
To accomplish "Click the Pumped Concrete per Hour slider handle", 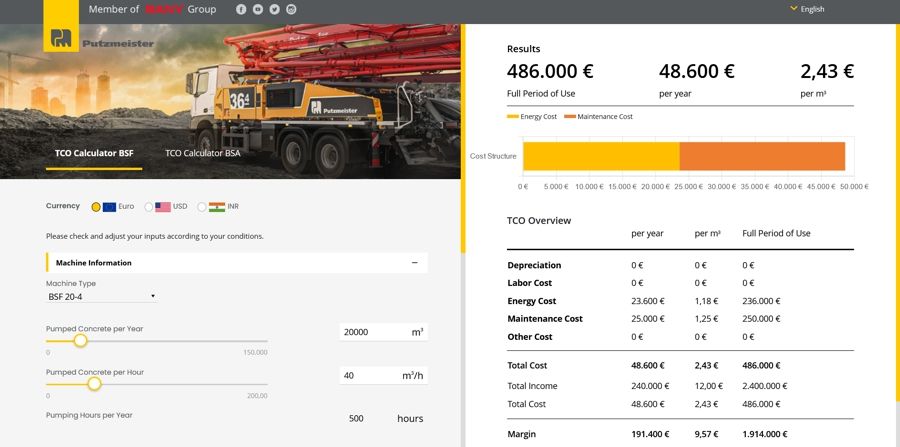I will 94,384.
